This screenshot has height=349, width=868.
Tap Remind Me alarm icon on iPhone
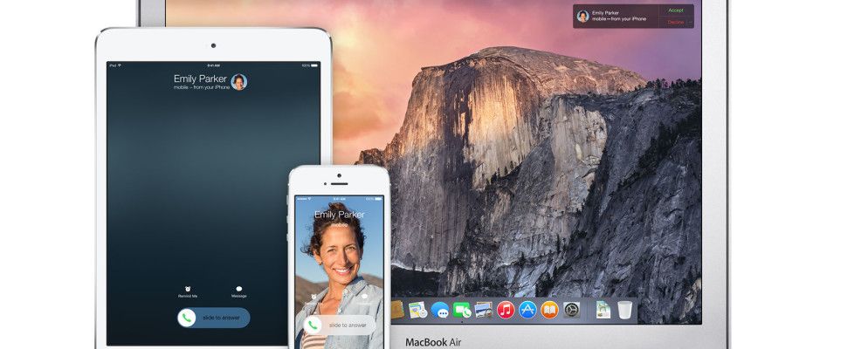(313, 297)
